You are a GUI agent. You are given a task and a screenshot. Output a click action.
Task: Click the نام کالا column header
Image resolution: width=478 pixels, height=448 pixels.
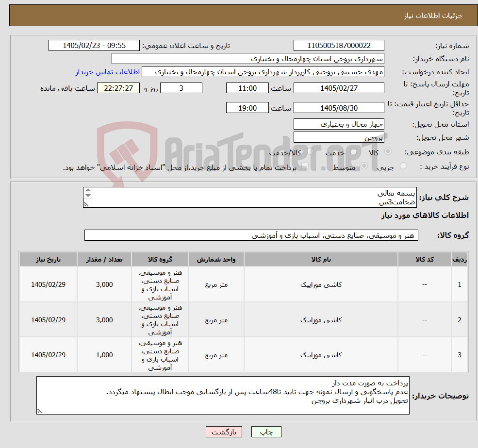321,259
